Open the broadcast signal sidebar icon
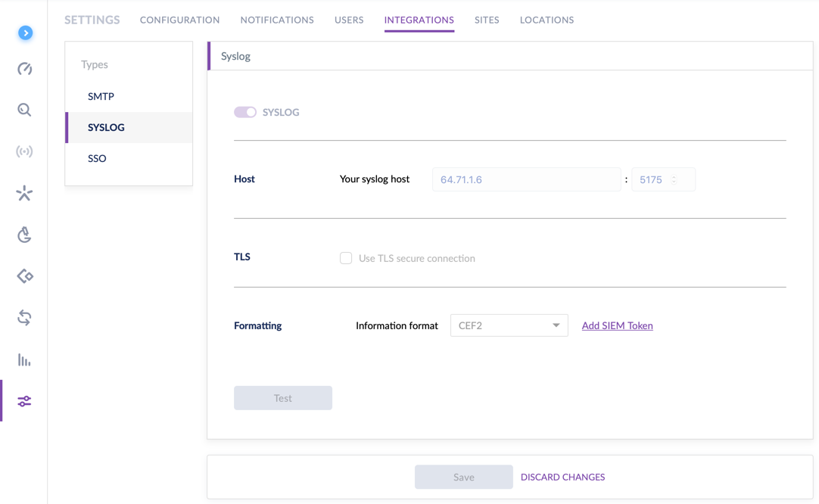The image size is (819, 504). [24, 151]
